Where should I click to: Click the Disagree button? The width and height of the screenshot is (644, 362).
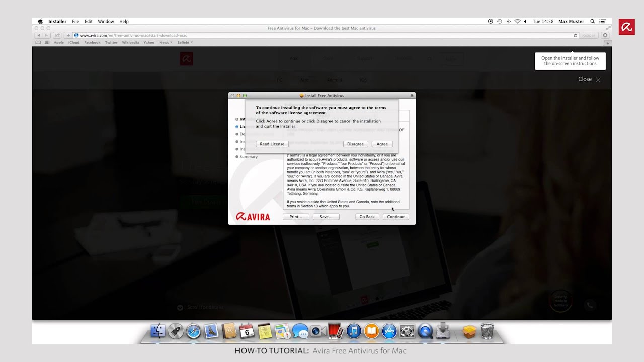click(355, 144)
